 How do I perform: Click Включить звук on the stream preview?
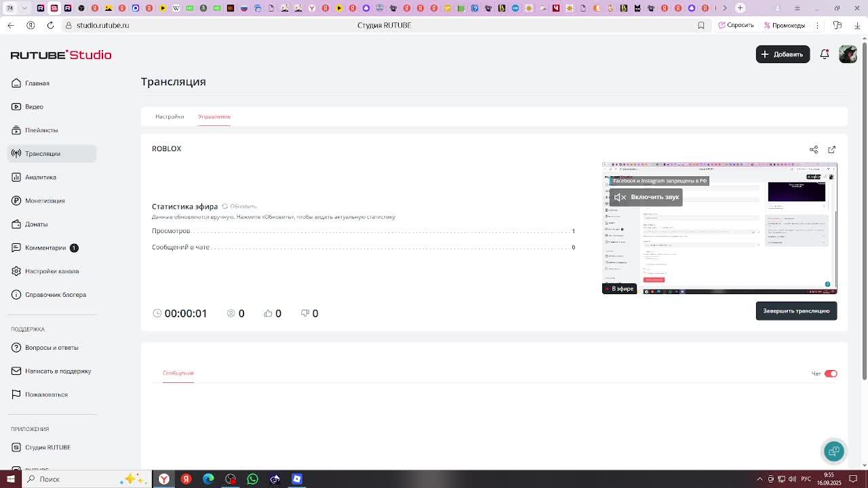tap(646, 197)
